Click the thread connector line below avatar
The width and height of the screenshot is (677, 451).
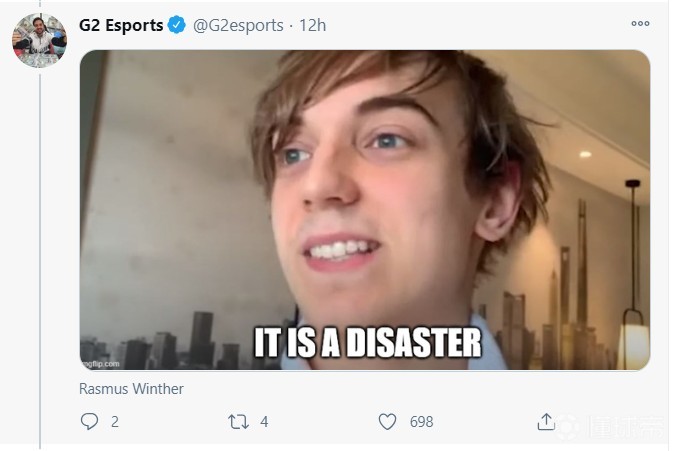pos(40,261)
